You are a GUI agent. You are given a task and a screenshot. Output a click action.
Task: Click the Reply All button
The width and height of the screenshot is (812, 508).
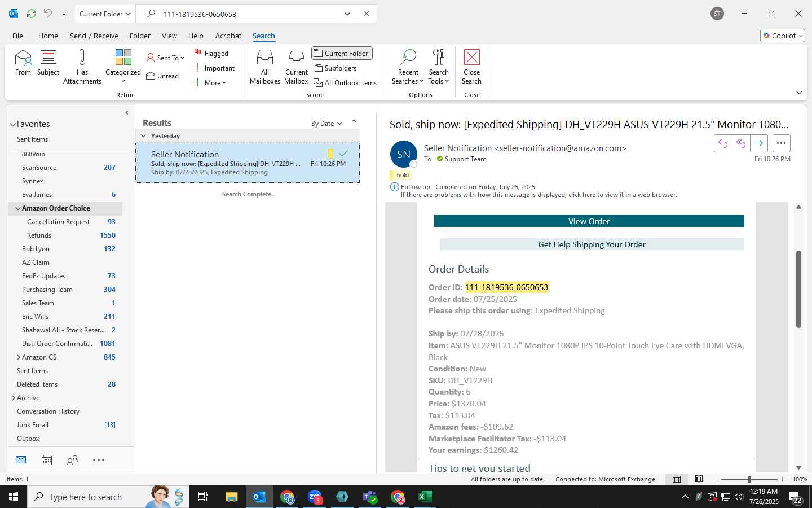click(741, 143)
